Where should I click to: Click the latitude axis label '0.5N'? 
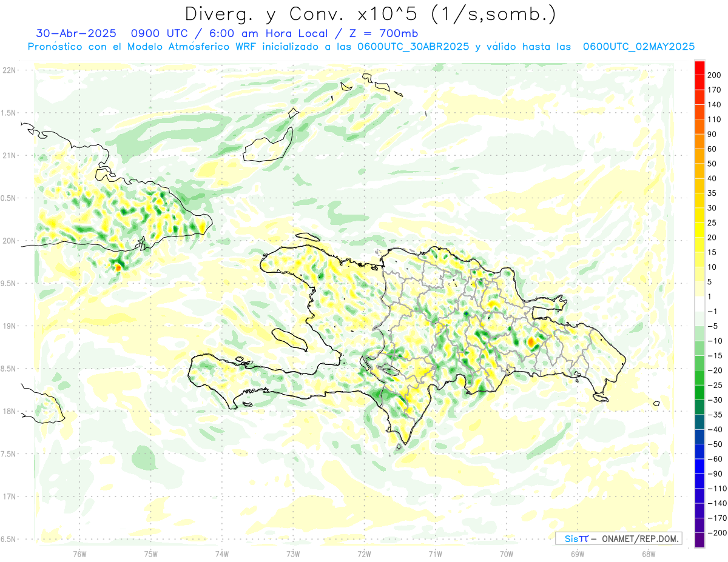click(8, 198)
